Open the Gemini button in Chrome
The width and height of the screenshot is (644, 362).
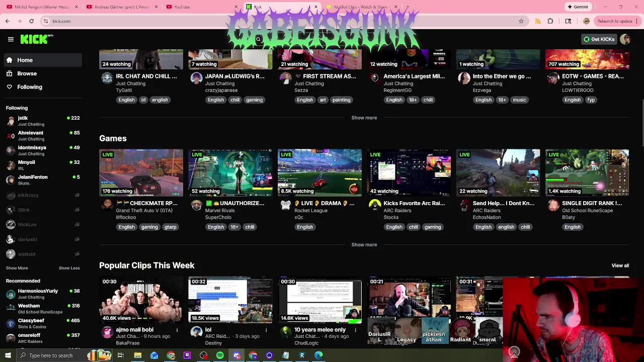[x=578, y=7]
